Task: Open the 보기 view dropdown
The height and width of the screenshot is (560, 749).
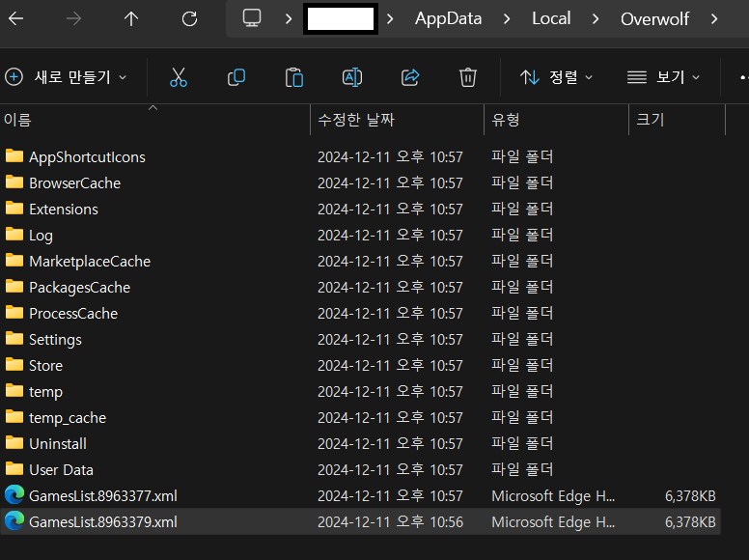Action: [663, 77]
